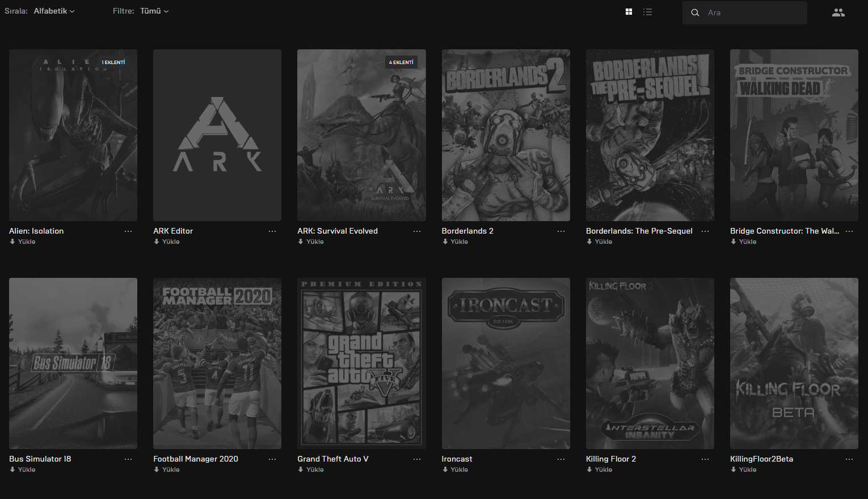Click the Bridge Constructor: The Wal... title
Viewport: 868px width, 499px height.
tap(785, 231)
